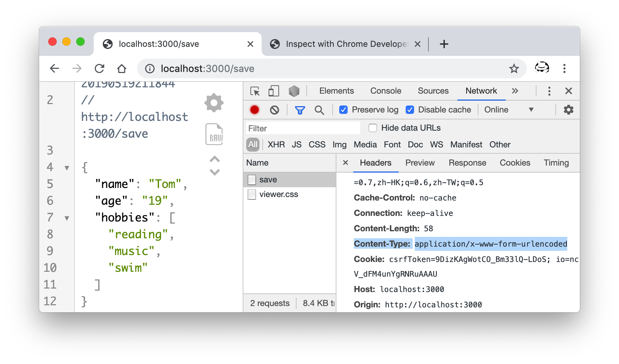This screenshot has width=619, height=364.
Task: Click the hexagon cube icon in DevTools
Action: point(294,91)
